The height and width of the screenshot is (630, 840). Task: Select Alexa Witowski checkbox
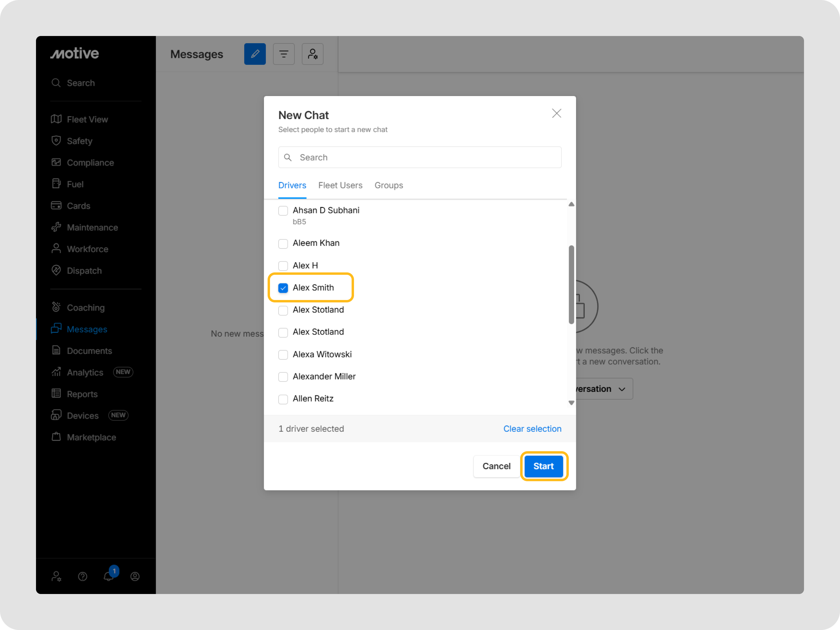coord(283,355)
